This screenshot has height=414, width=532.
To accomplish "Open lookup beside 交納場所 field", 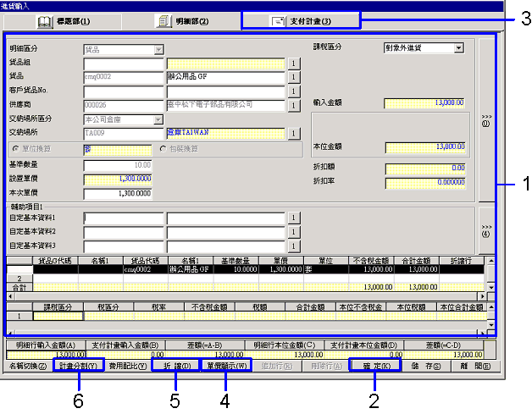I will 292,134.
